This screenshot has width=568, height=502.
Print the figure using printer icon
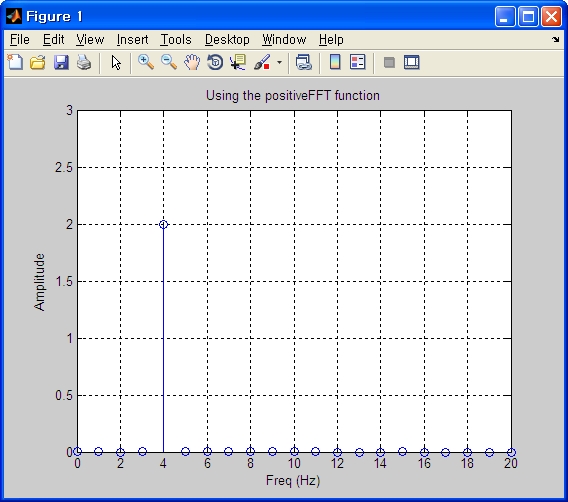coord(84,62)
